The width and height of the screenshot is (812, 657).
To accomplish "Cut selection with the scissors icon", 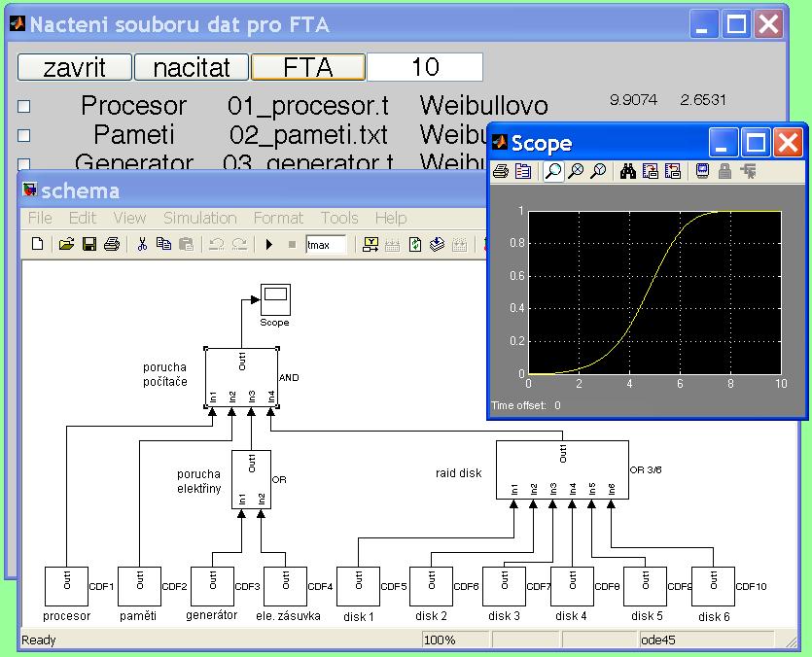I will [x=142, y=244].
